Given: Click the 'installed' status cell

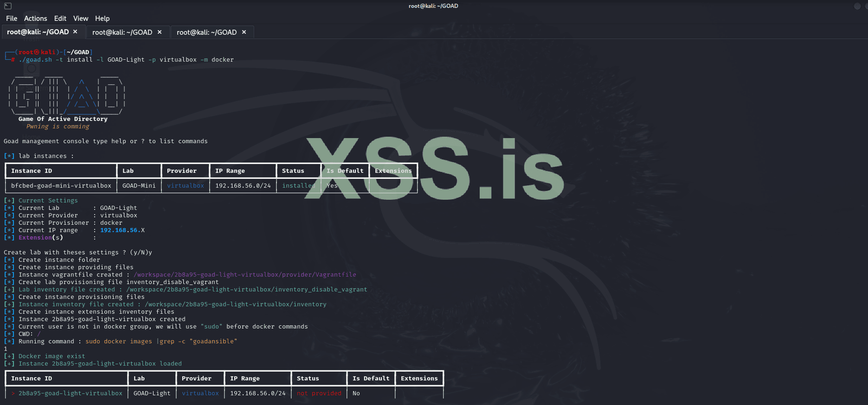Looking at the screenshot, I should coord(299,186).
